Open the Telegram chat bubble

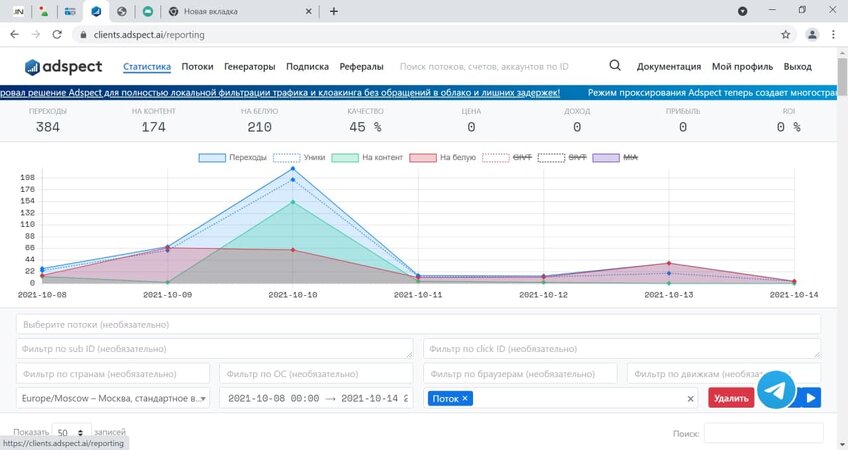click(775, 390)
